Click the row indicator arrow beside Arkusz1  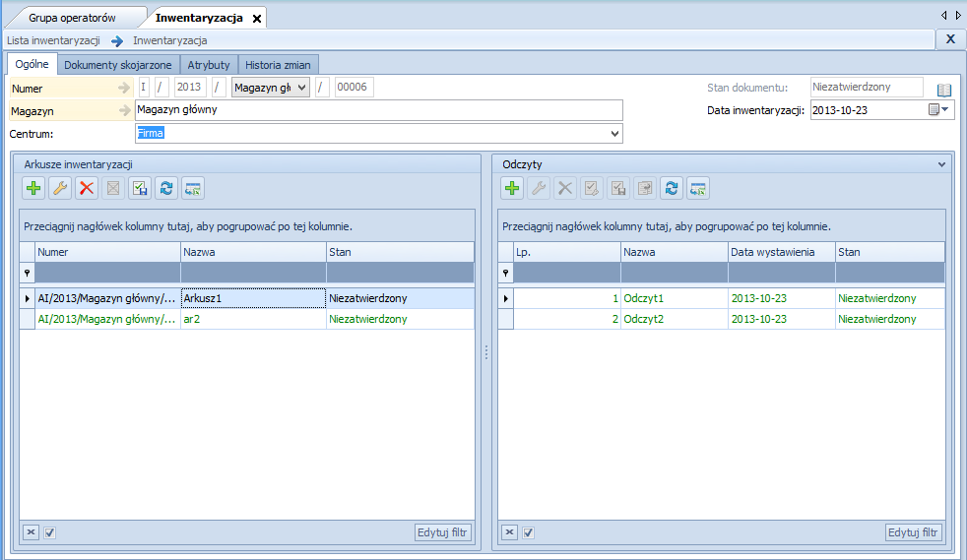pos(28,298)
